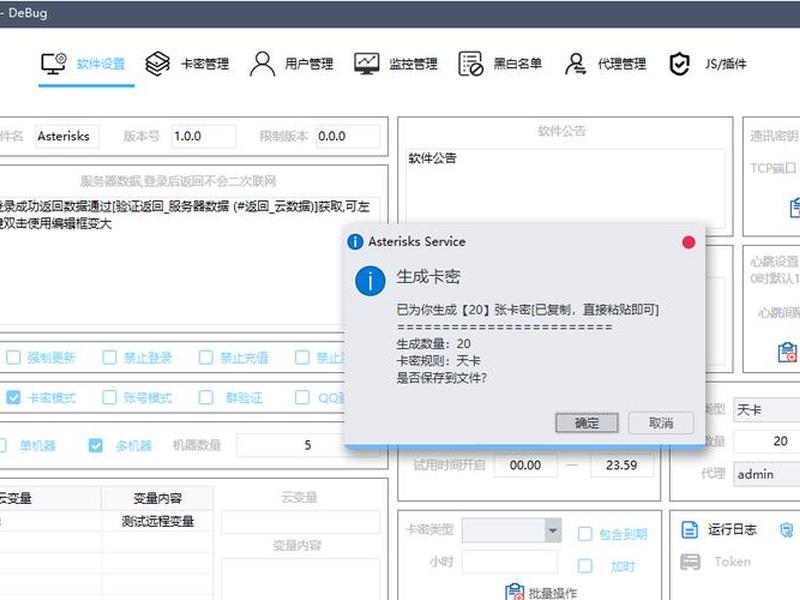
Task: Cancel with the 取消 button
Action: coord(661,423)
